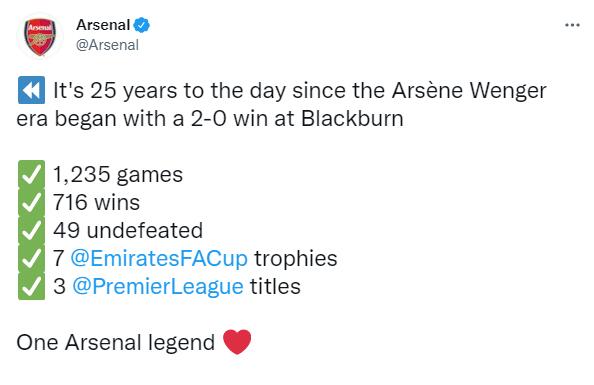Viewport: 594px width, 385px height.
Task: Click the word 'trophies' in the tweet
Action: (295, 259)
